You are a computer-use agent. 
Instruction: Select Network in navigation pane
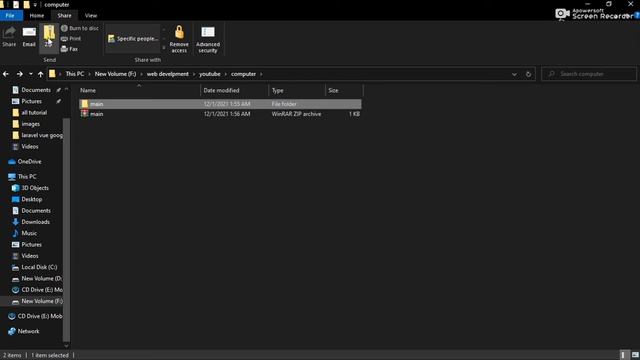[28, 331]
